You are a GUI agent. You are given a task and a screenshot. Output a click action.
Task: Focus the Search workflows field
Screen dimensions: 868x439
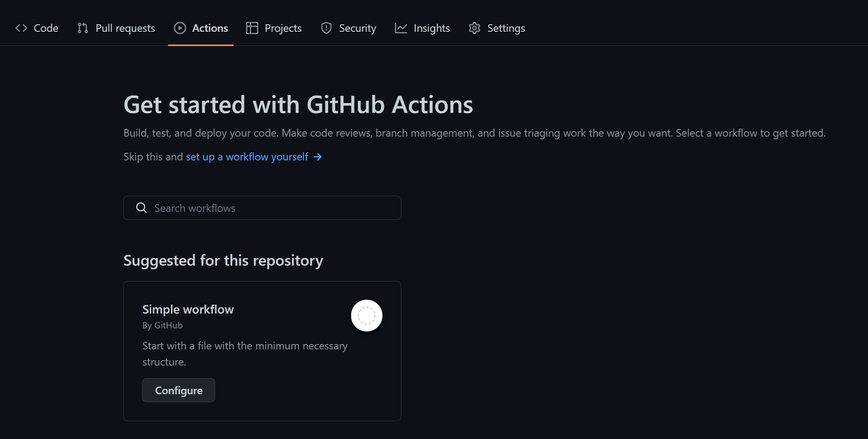(262, 208)
